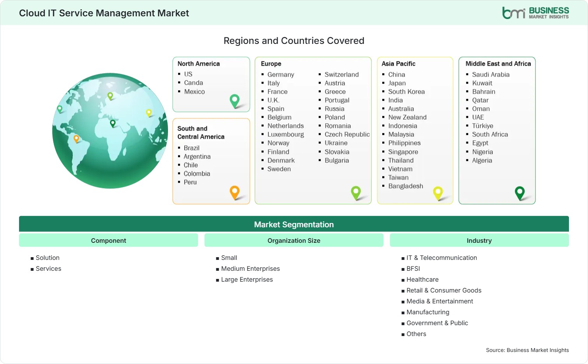Select Luxembourg in Europe list

[x=286, y=134]
